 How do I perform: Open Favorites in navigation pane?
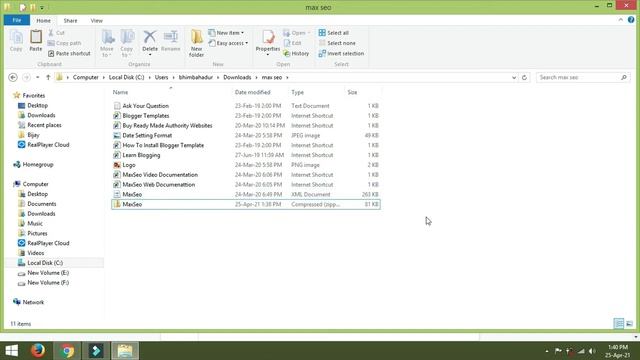(33, 96)
